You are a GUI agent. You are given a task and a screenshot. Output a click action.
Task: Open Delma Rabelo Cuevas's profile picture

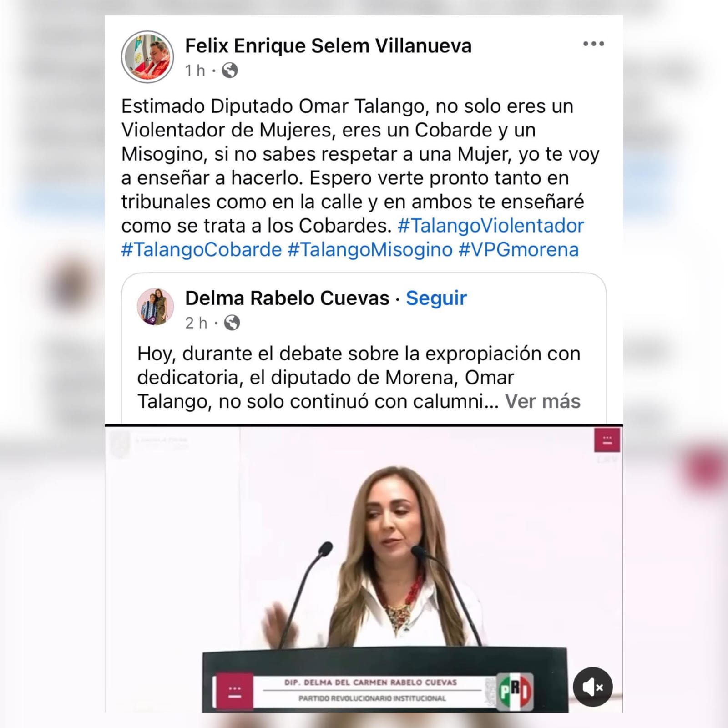156,307
